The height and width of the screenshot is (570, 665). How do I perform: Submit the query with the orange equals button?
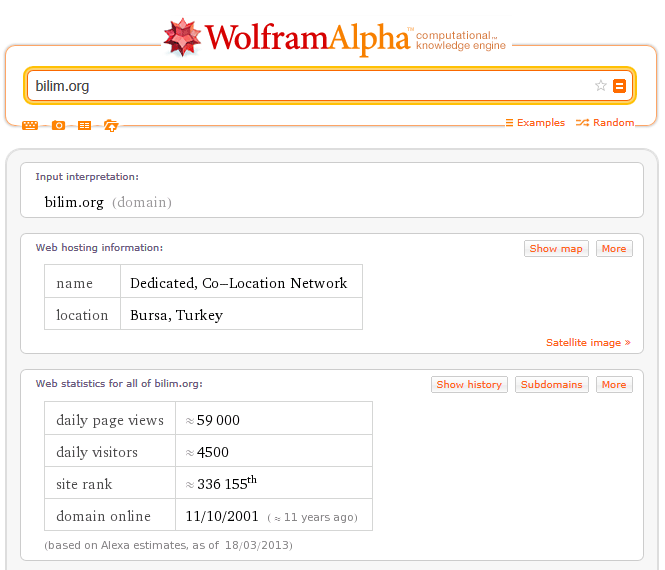[x=620, y=86]
